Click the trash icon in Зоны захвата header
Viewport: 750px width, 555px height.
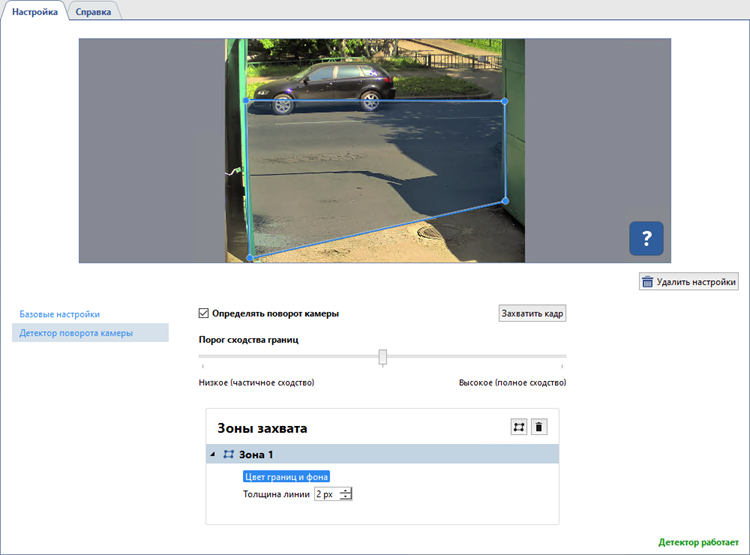tap(539, 427)
